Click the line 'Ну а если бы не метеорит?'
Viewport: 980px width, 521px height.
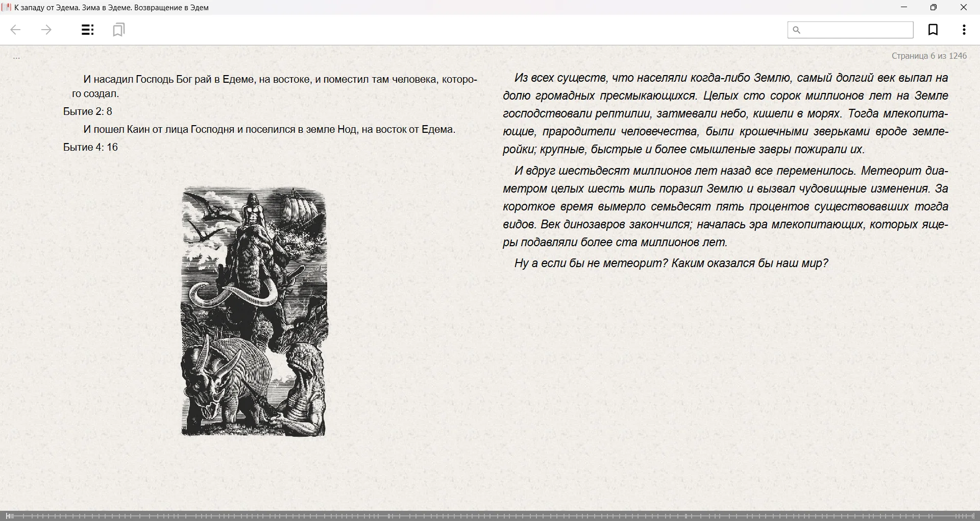[x=671, y=264]
